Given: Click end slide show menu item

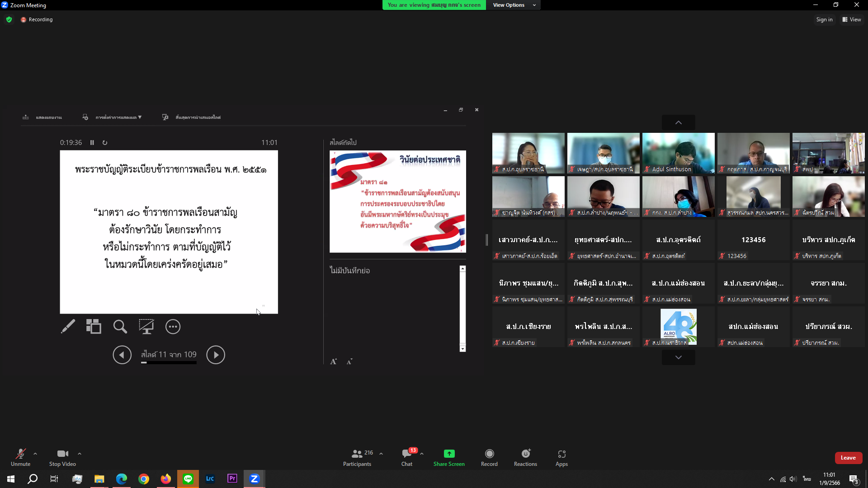Looking at the screenshot, I should [x=192, y=117].
